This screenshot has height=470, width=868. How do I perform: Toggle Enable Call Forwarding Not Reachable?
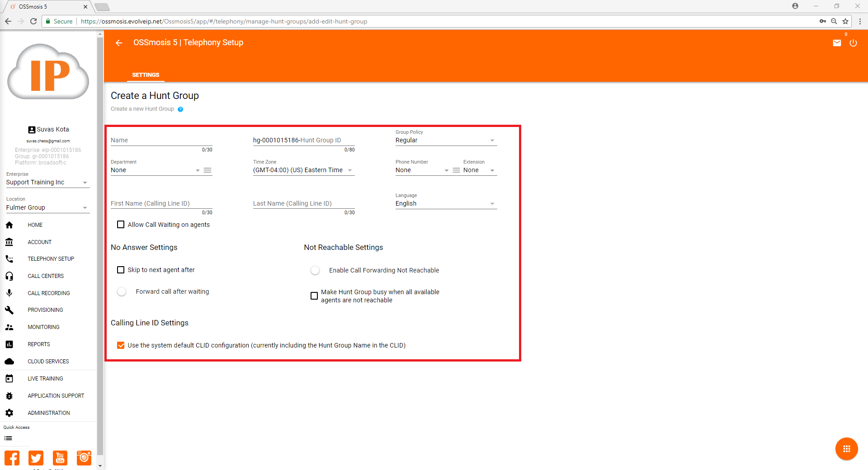click(316, 270)
